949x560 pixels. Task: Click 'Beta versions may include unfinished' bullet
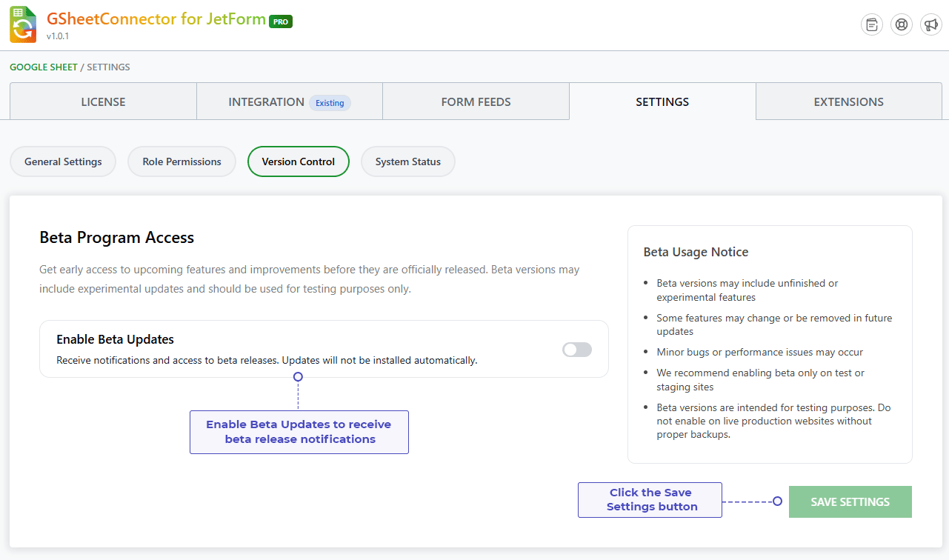coord(747,290)
